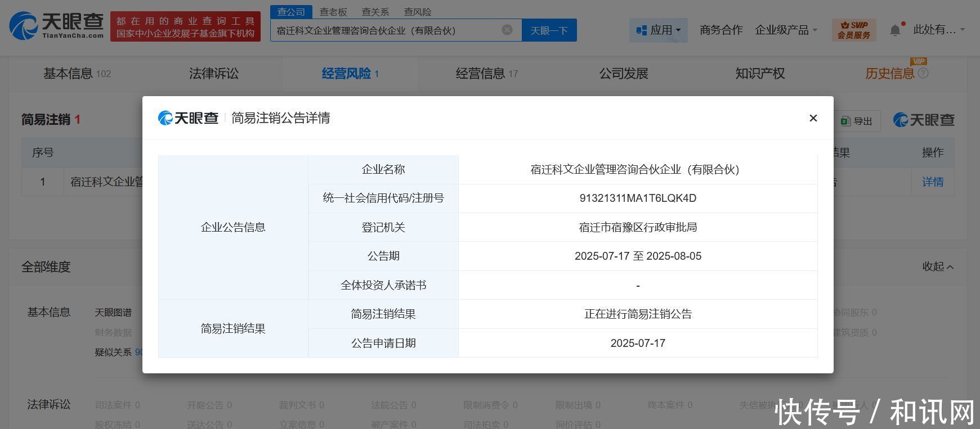This screenshot has width=980, height=429.
Task: Open the notification bell
Action: click(894, 30)
